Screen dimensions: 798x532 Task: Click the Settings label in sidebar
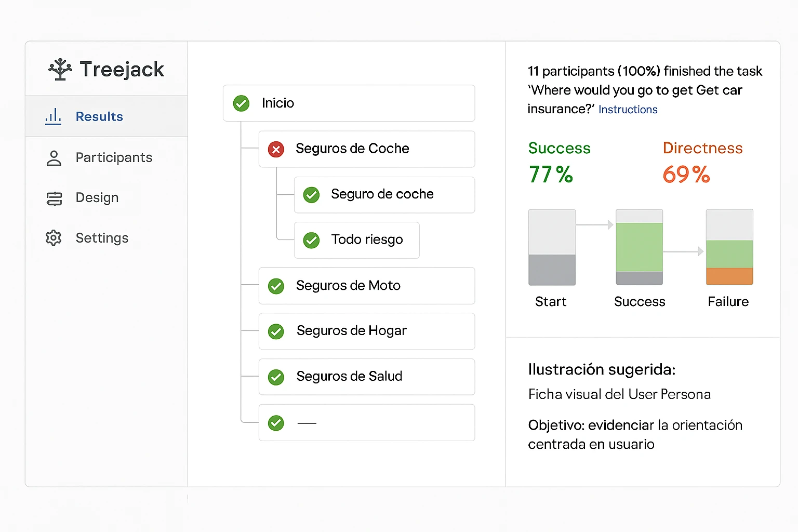click(x=102, y=238)
